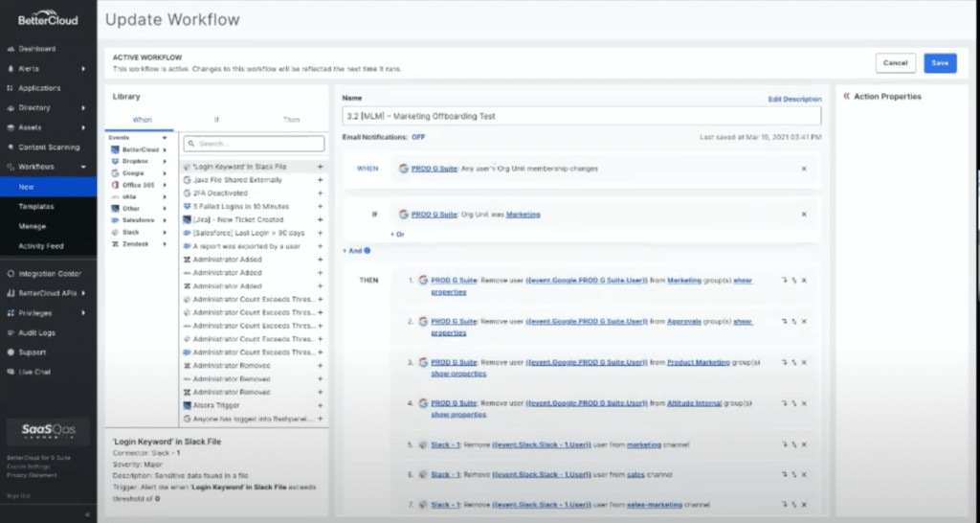Expand the Slack connector in Library tree
The height and width of the screenshot is (523, 980).
pyautogui.click(x=165, y=233)
